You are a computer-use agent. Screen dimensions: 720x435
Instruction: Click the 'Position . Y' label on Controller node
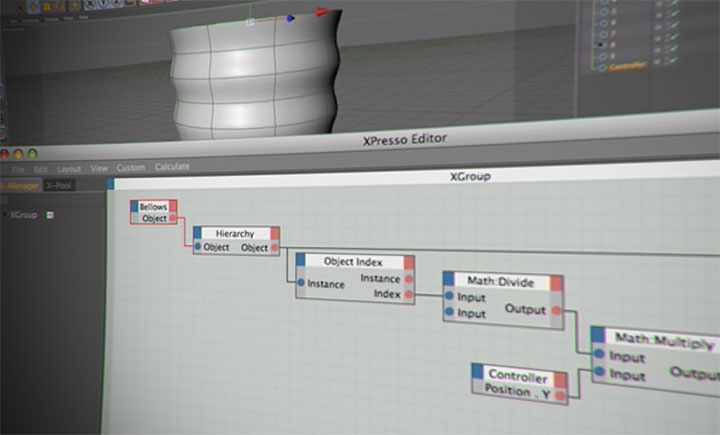coord(518,392)
